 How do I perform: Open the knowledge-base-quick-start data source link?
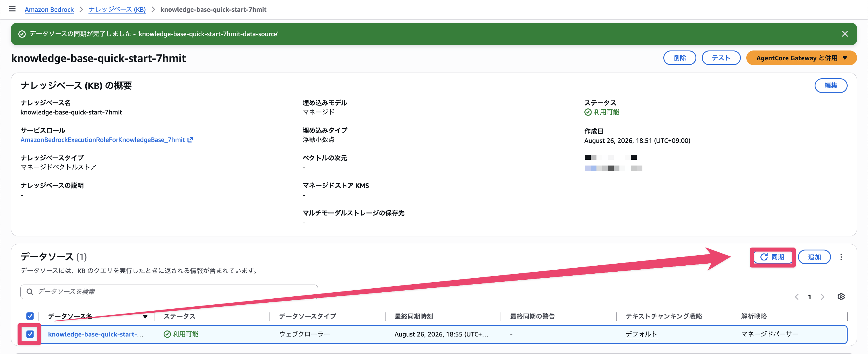(96, 334)
